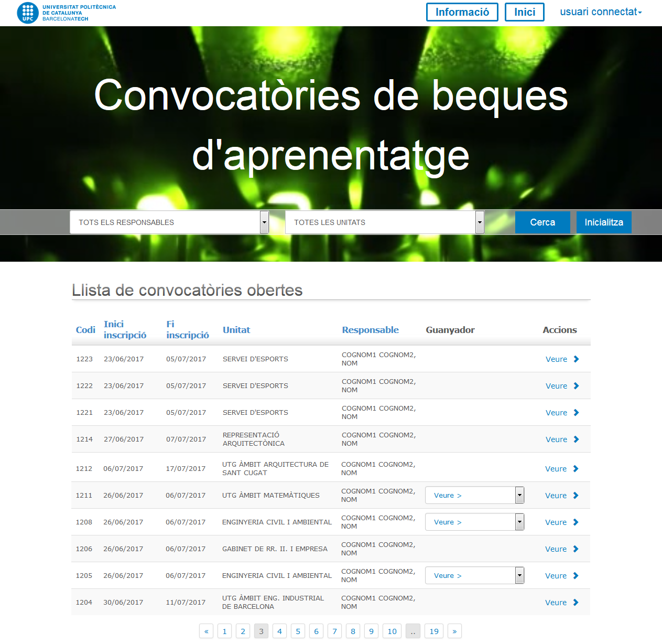662x644 pixels.
Task: Go to next pages with » icon
Action: click(454, 631)
